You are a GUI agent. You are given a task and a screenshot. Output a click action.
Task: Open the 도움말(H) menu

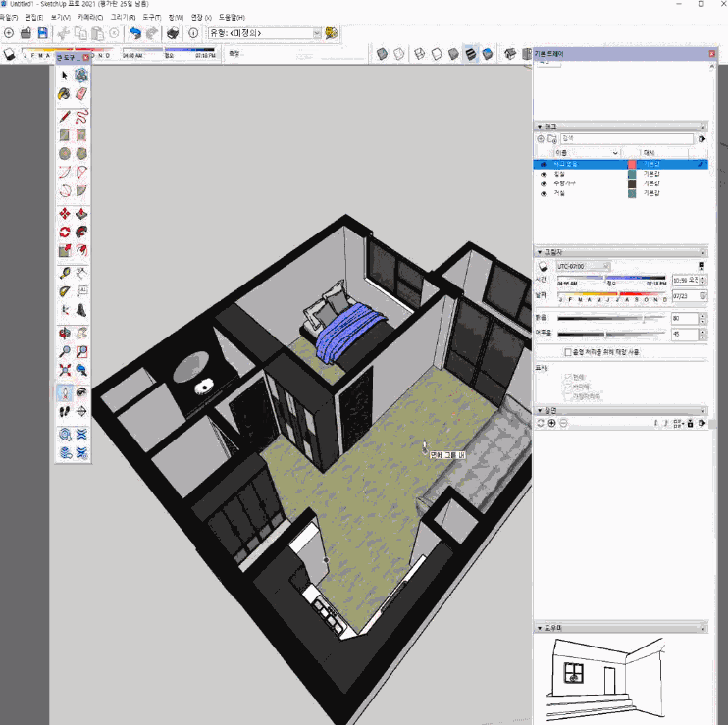click(232, 18)
